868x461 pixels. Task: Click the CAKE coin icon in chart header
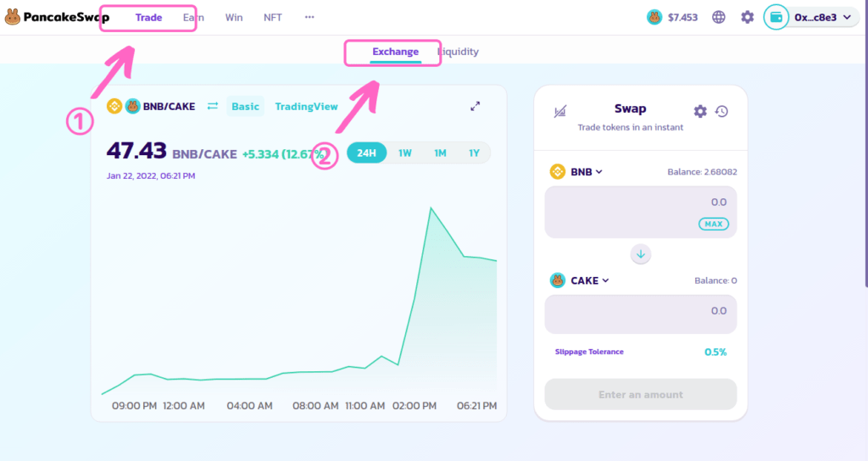tap(132, 106)
